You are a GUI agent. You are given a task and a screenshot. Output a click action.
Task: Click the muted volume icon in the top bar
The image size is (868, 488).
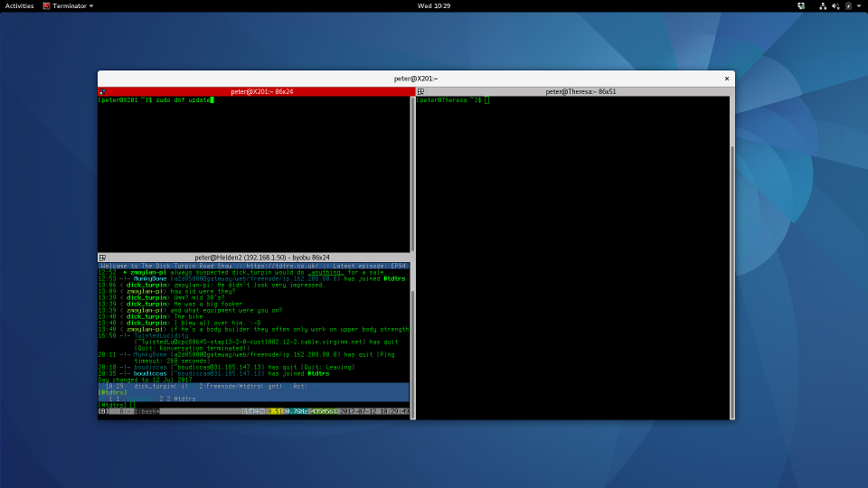click(x=835, y=6)
